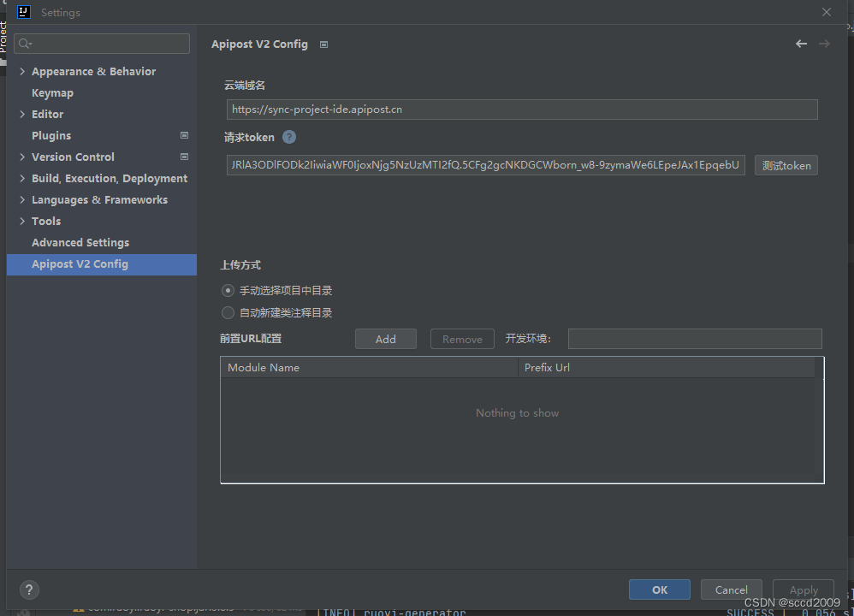Click the forward arrow in settings header
The width and height of the screenshot is (854, 616).
(x=824, y=44)
